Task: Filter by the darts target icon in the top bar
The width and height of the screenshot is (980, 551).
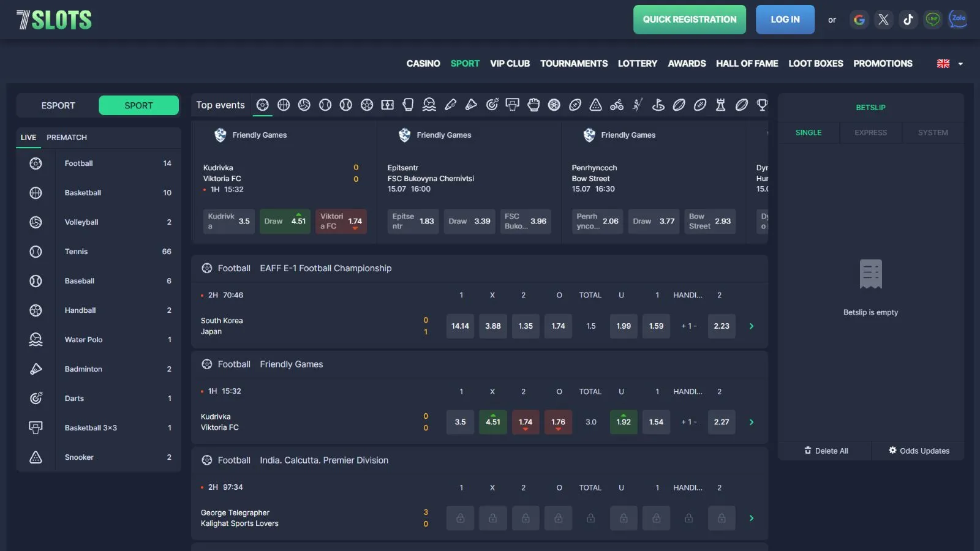Action: point(492,105)
